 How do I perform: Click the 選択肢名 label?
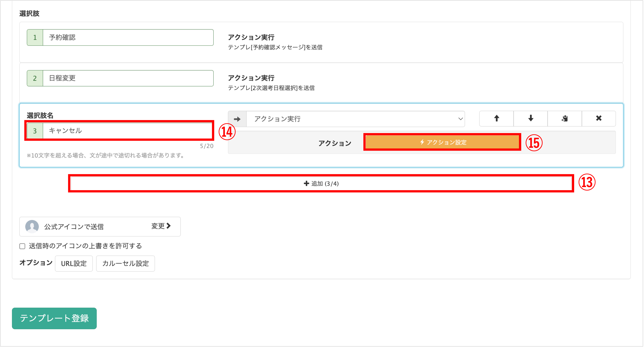40,116
